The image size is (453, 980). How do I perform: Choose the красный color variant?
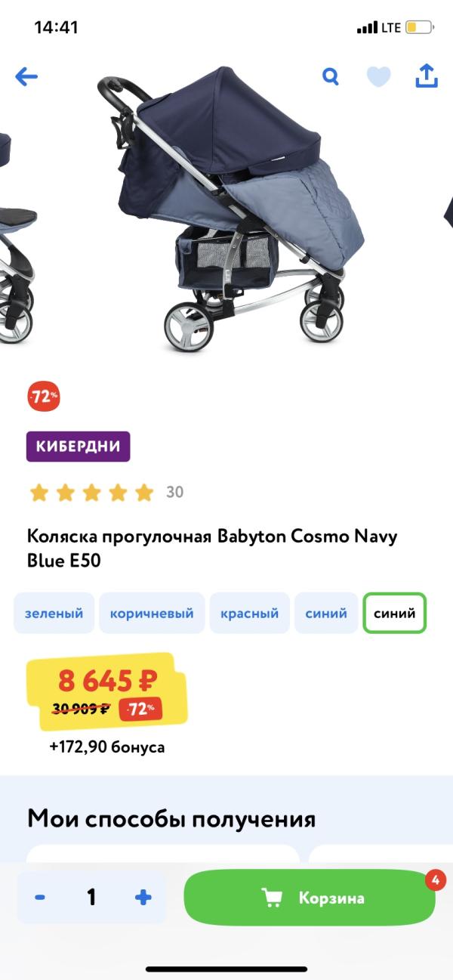(250, 613)
